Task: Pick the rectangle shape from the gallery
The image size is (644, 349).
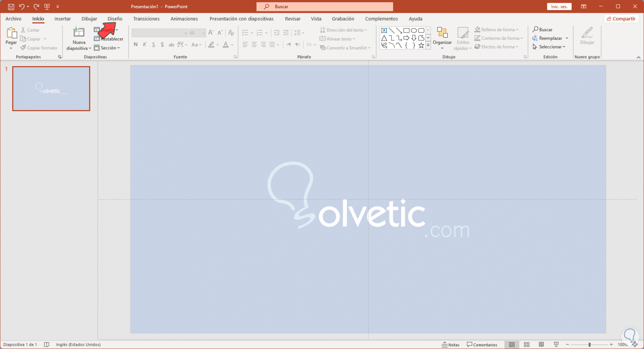Action: (406, 30)
